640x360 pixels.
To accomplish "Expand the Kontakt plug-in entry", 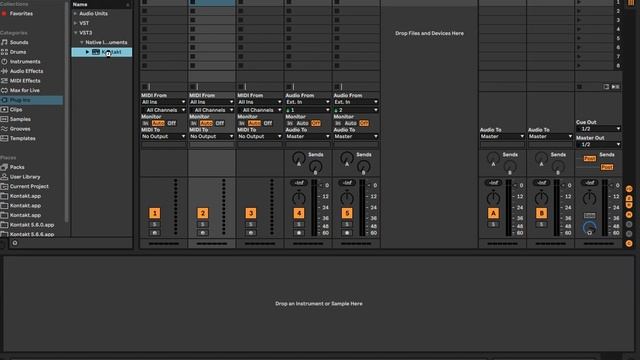I will [87, 52].
